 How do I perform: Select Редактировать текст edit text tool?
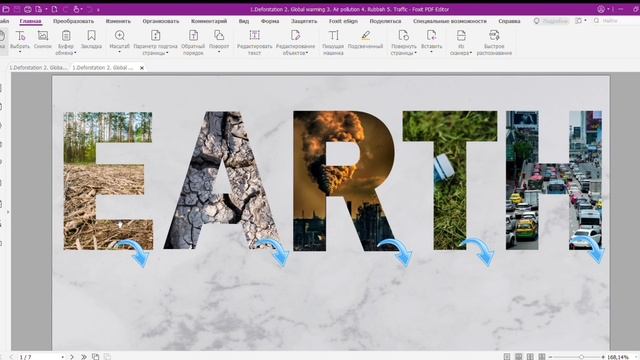(x=254, y=36)
